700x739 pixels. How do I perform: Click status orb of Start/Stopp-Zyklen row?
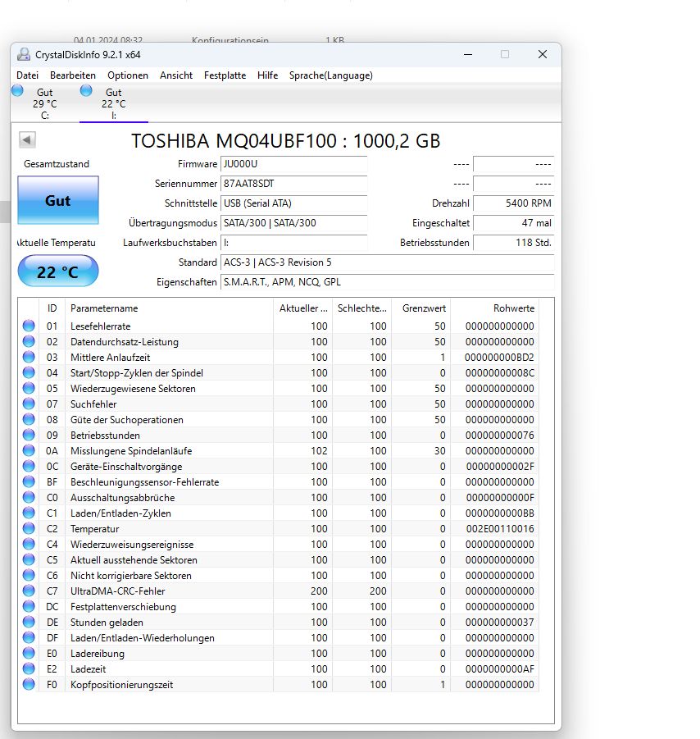point(29,372)
